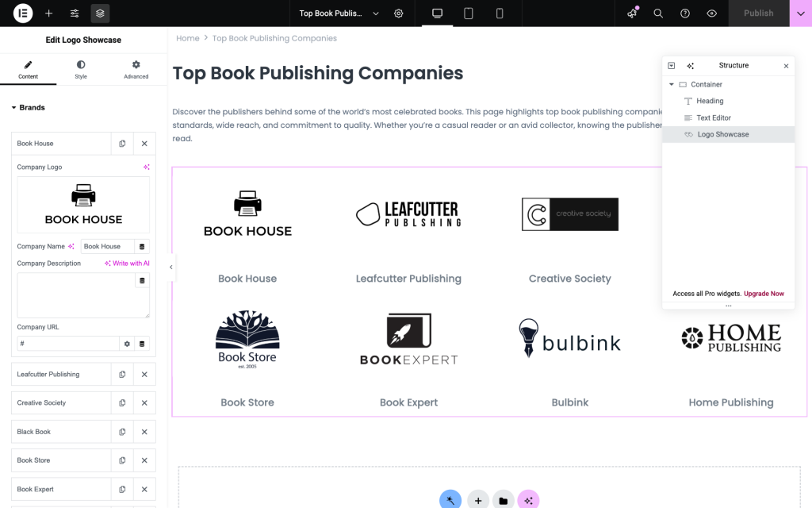Select the Book House logo image preview
This screenshot has width=812, height=508.
pos(83,205)
